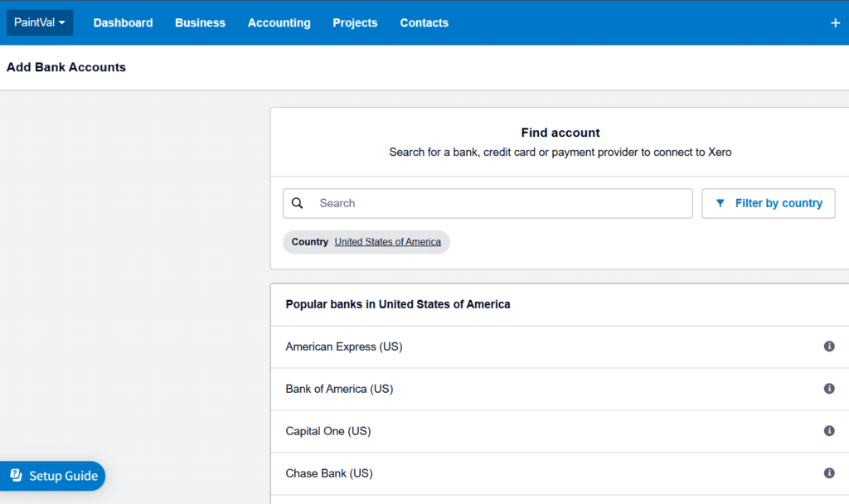View info icon for Capital One (US)

click(829, 430)
